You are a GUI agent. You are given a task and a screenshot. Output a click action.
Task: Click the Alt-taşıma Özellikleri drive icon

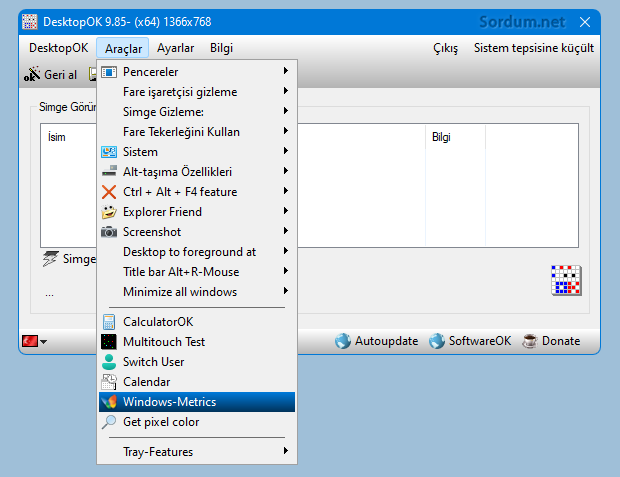pos(109,171)
